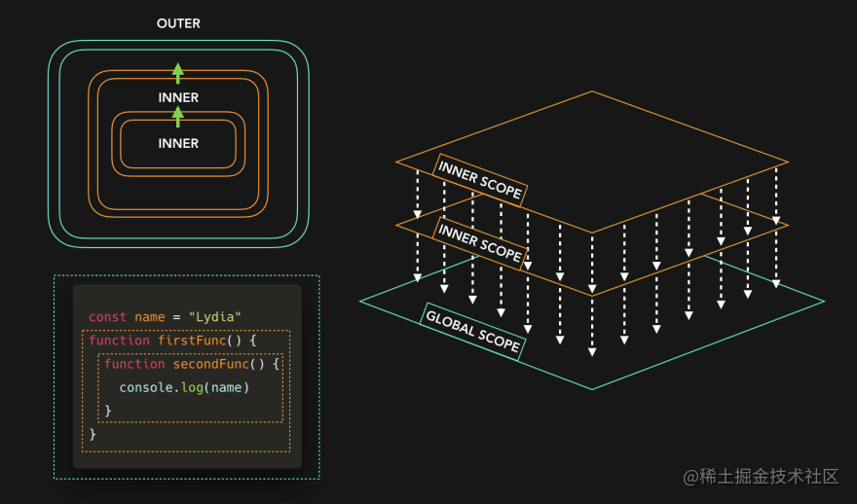This screenshot has width=857, height=504.
Task: Click the closing brace of secondFunc
Action: (x=108, y=410)
